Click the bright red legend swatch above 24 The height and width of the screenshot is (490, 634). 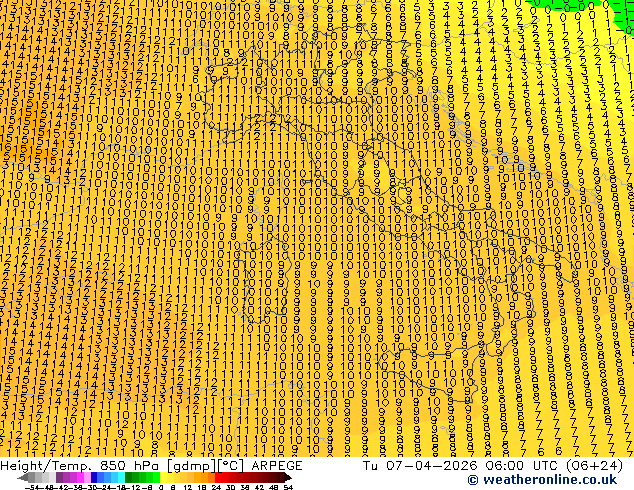pyautogui.click(x=218, y=477)
